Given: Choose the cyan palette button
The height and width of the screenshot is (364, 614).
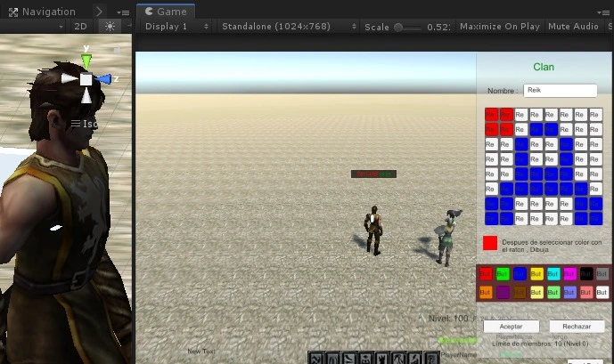Looking at the screenshot, I should 553,274.
